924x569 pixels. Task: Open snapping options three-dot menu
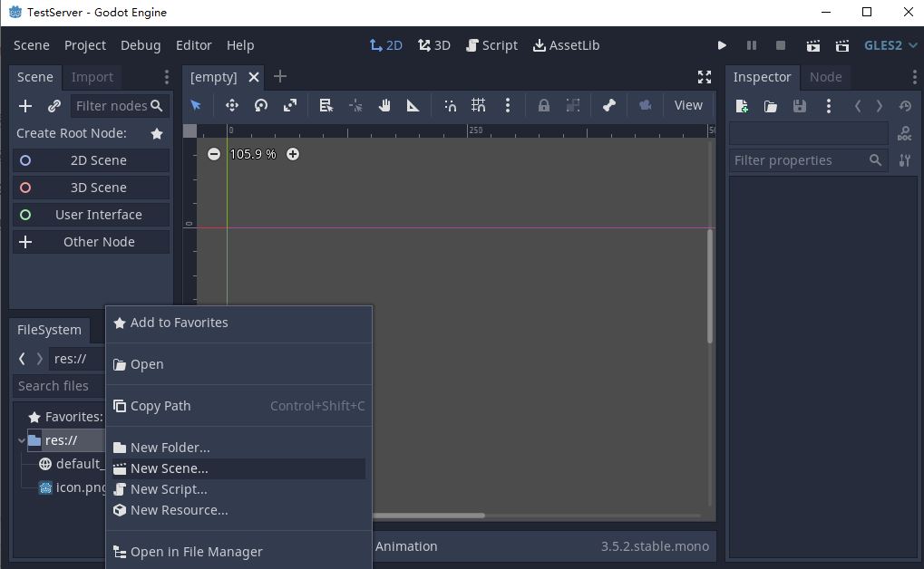click(x=508, y=105)
